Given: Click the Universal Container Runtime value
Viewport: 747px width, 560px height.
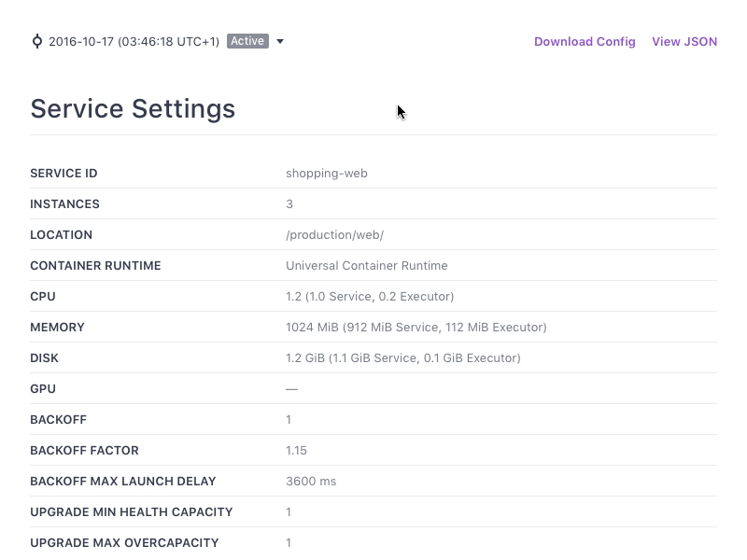Looking at the screenshot, I should 367,265.
